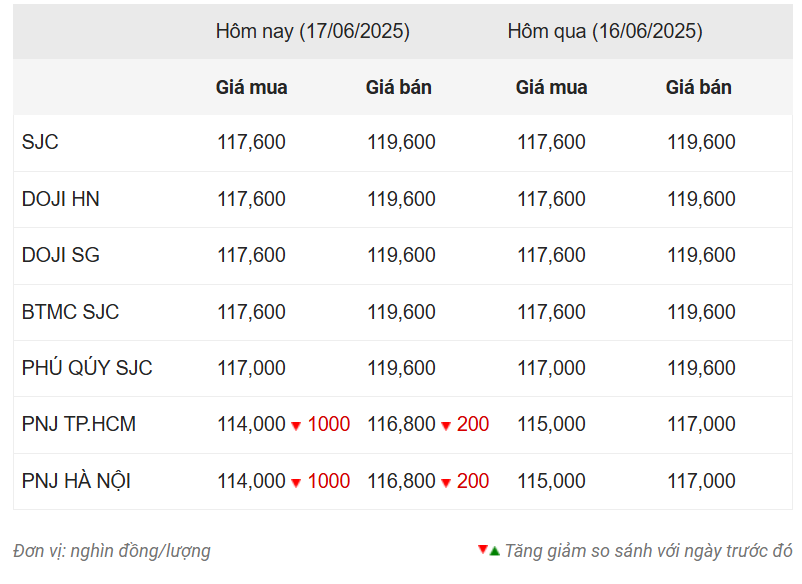Click the PNJ TP.HCM row label
The height and width of the screenshot is (584, 802).
(79, 424)
